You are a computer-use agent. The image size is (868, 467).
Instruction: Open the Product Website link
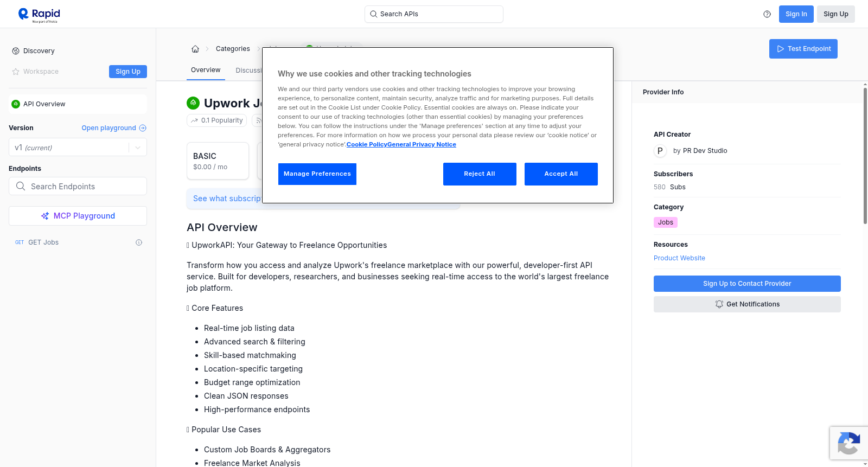point(679,258)
